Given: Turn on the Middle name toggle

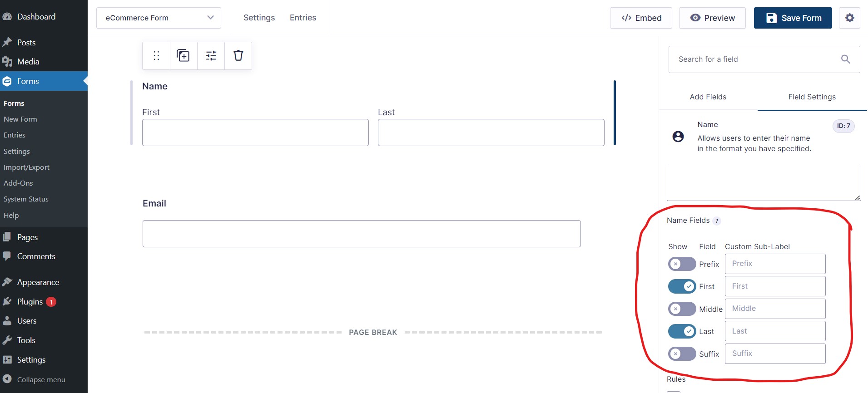Looking at the screenshot, I should coord(682,309).
